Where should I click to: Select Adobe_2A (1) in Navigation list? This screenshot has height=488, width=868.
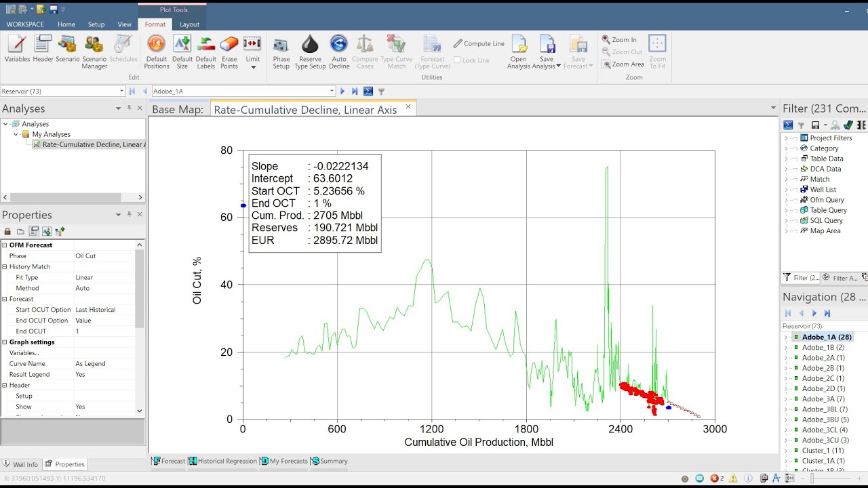823,358
